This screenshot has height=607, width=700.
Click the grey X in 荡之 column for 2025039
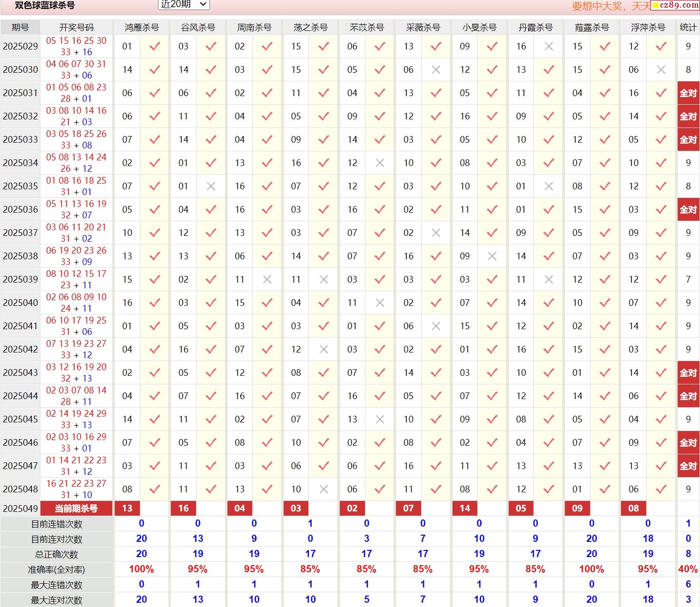click(324, 280)
